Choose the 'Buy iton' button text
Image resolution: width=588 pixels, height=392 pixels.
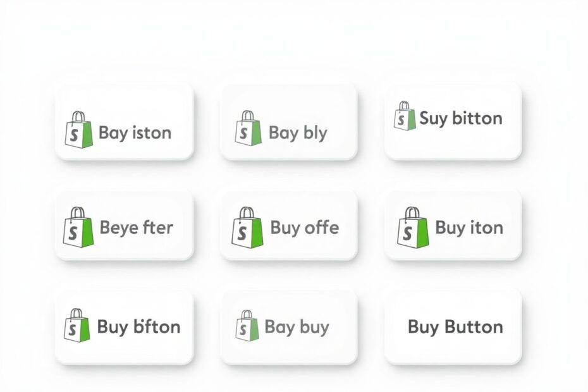pyautogui.click(x=469, y=228)
